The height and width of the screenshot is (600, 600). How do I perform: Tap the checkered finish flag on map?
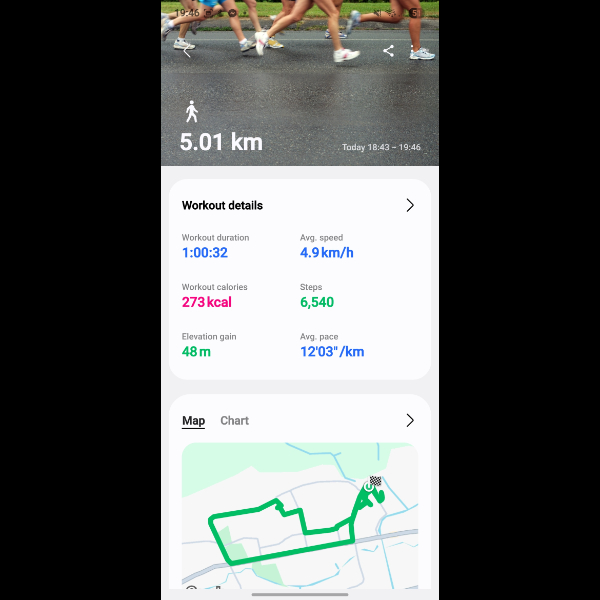point(375,481)
